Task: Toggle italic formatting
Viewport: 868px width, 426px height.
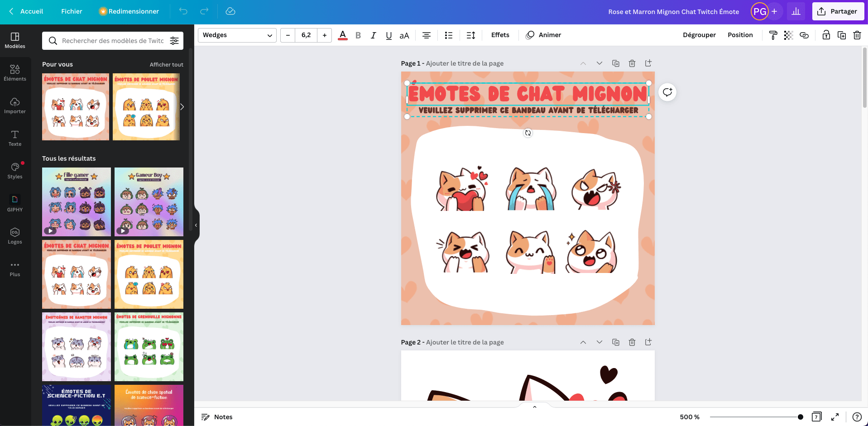Action: [x=373, y=35]
